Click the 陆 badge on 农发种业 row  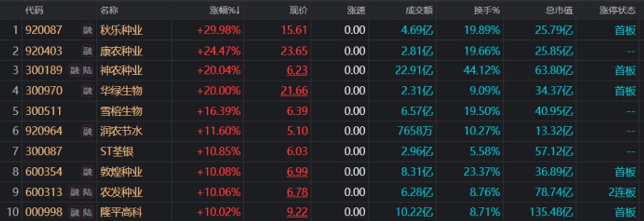tap(88, 192)
